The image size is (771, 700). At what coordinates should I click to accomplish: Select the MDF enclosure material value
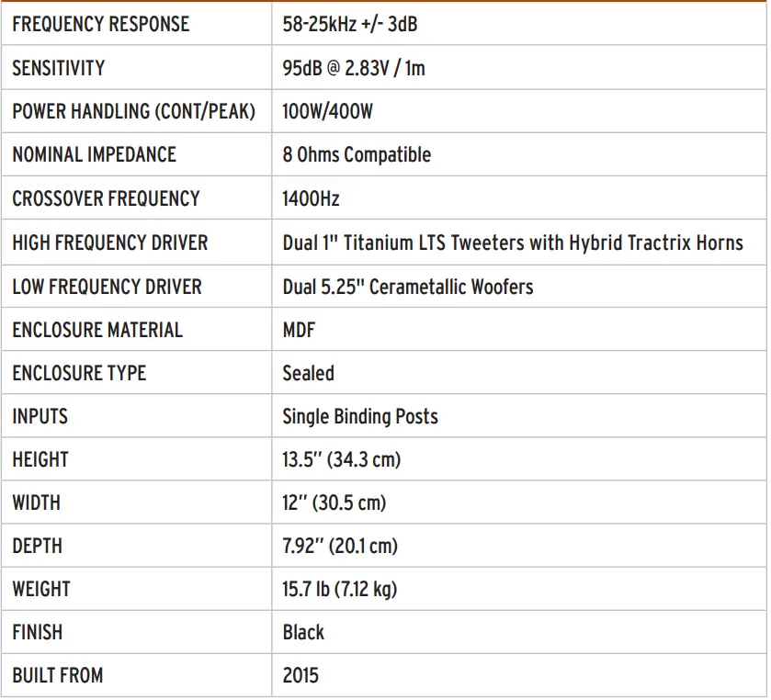click(x=299, y=330)
